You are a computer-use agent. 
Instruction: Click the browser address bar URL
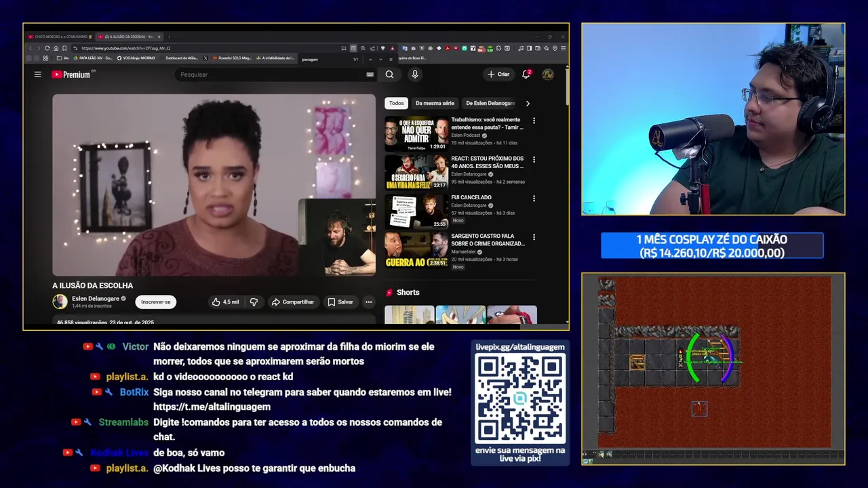126,48
